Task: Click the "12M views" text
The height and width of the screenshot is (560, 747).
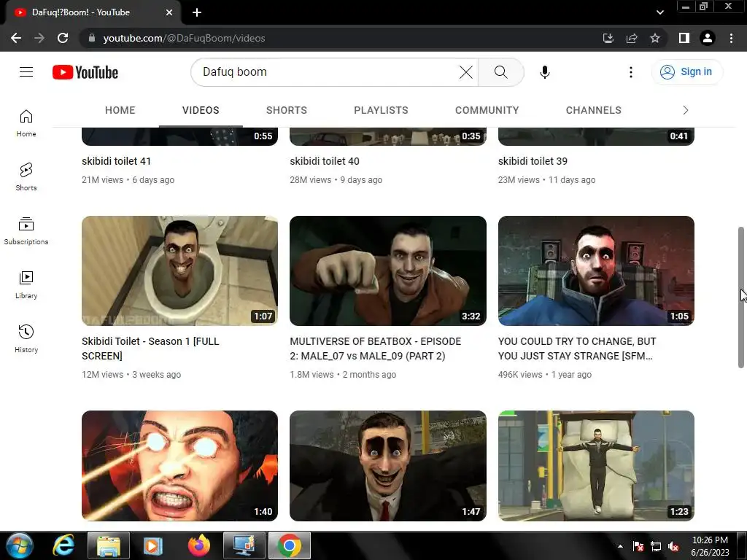Action: (x=102, y=375)
